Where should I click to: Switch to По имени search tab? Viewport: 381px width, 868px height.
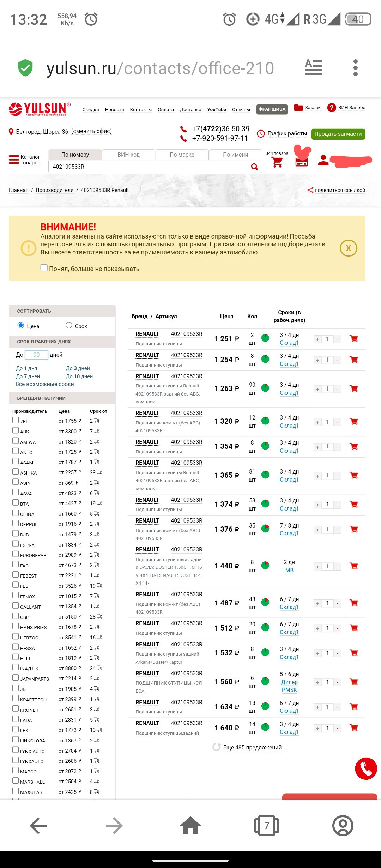(235, 155)
